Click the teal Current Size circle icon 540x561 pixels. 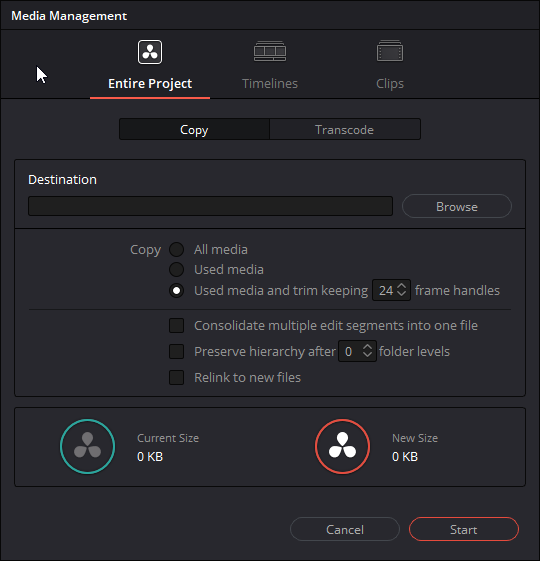pyautogui.click(x=88, y=447)
